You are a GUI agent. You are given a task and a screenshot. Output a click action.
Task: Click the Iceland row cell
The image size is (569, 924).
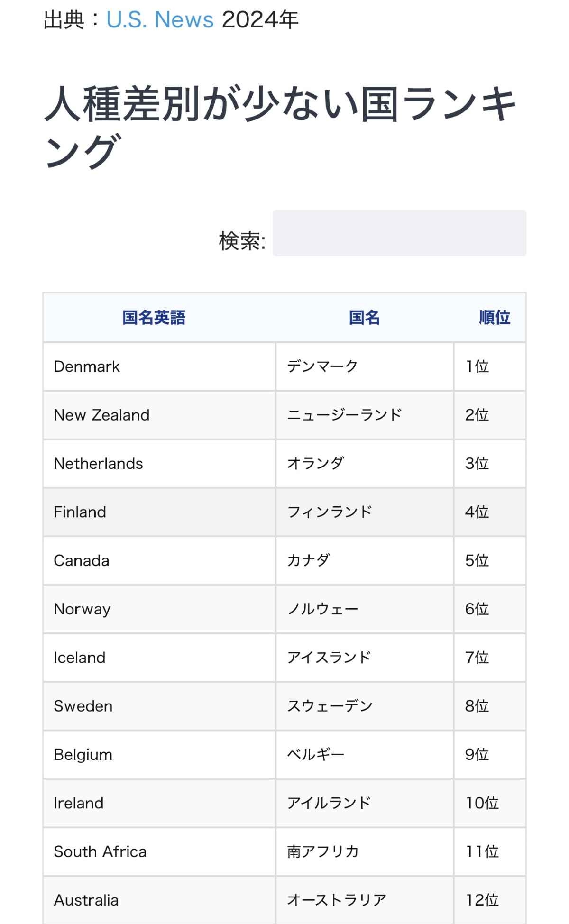click(x=79, y=658)
